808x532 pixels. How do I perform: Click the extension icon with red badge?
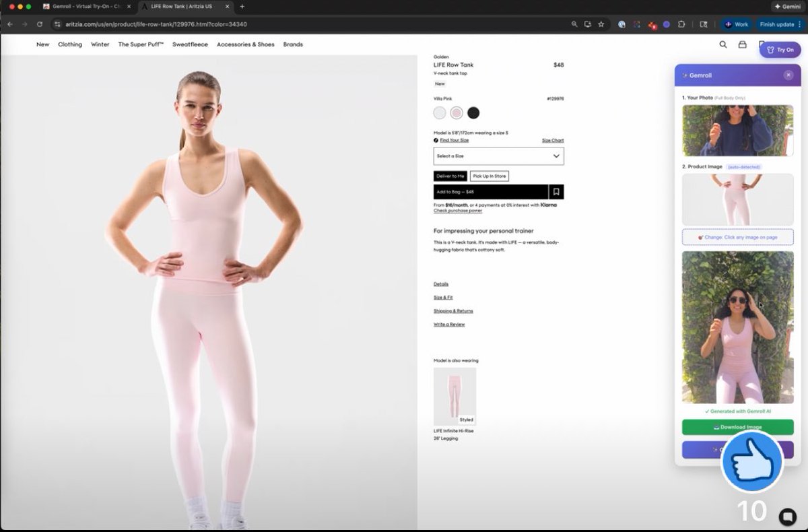[x=652, y=25]
